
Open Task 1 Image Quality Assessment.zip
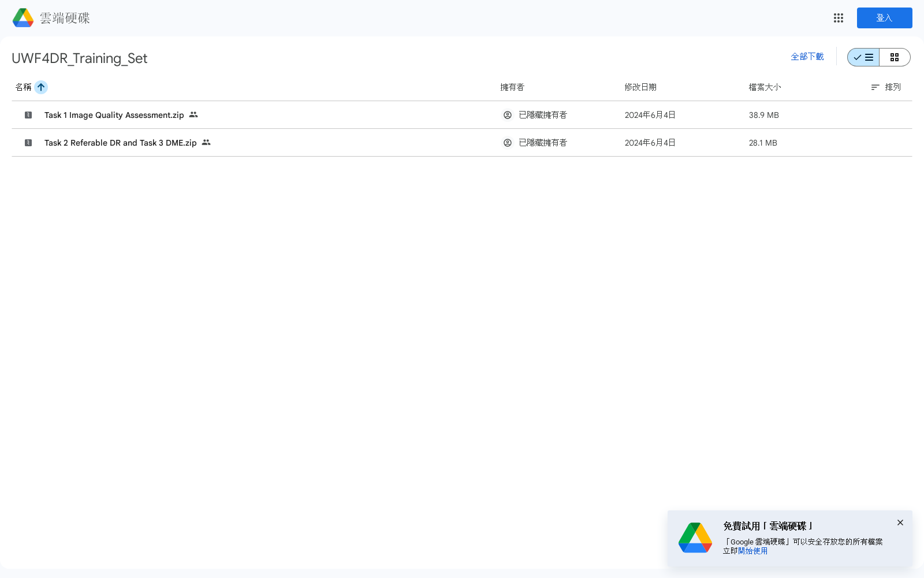pyautogui.click(x=114, y=115)
